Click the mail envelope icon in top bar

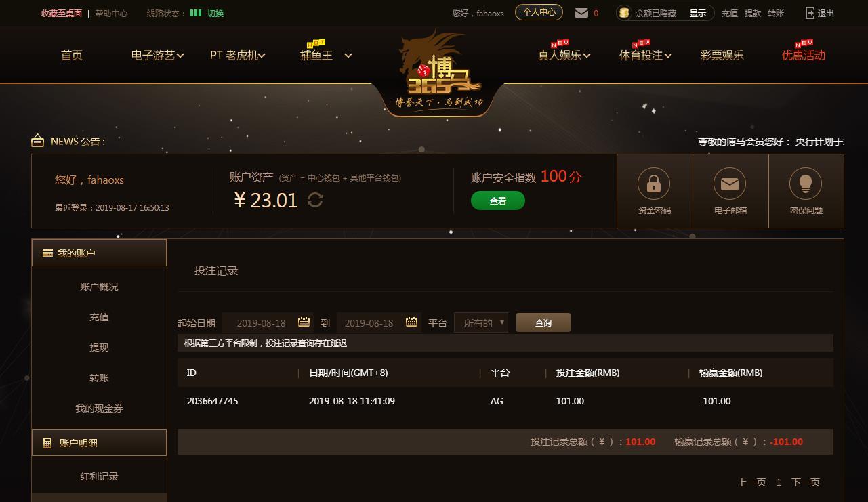(x=581, y=13)
